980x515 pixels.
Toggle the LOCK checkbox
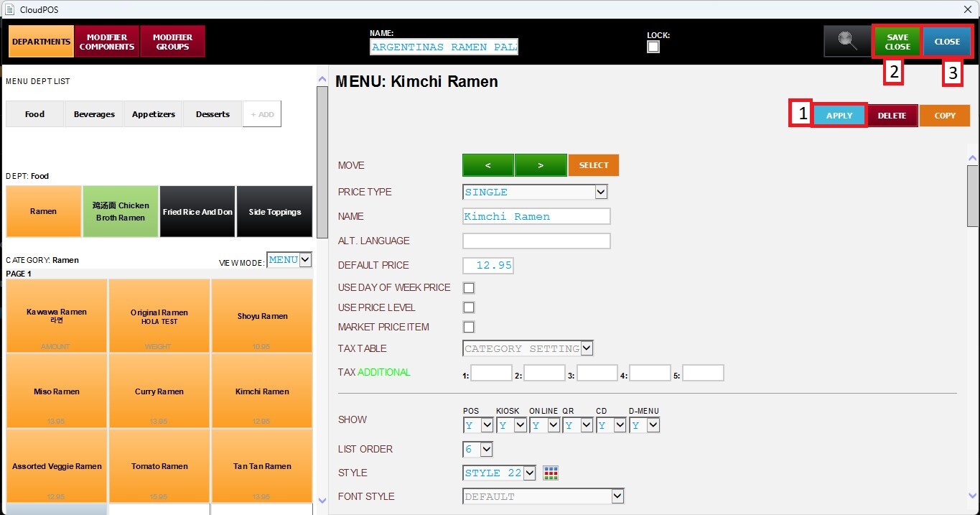(653, 47)
